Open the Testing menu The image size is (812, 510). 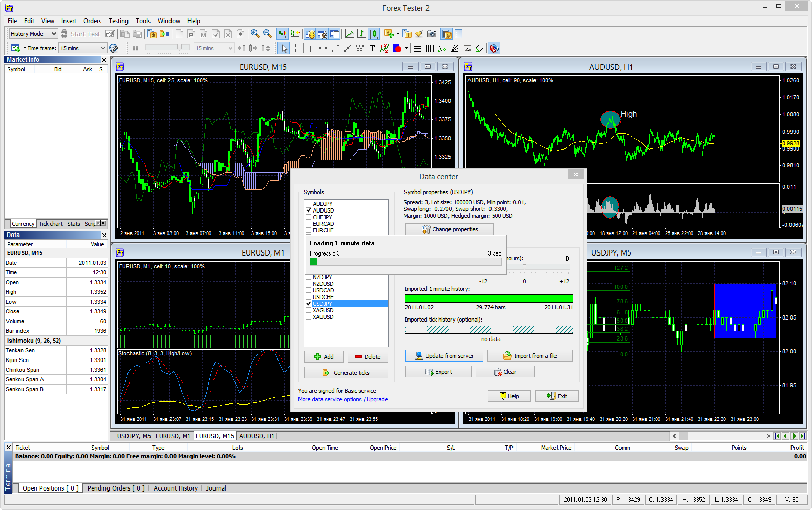coord(118,21)
